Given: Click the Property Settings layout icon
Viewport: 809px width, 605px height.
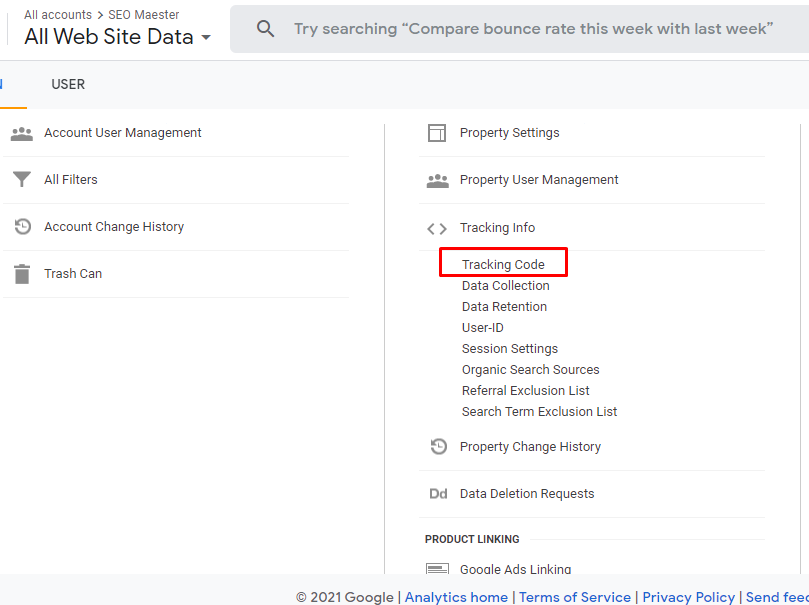Looking at the screenshot, I should tap(437, 133).
